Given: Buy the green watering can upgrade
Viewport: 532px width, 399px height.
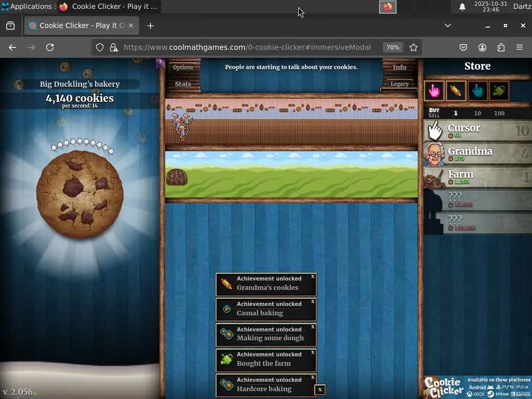Looking at the screenshot, I should click(499, 91).
